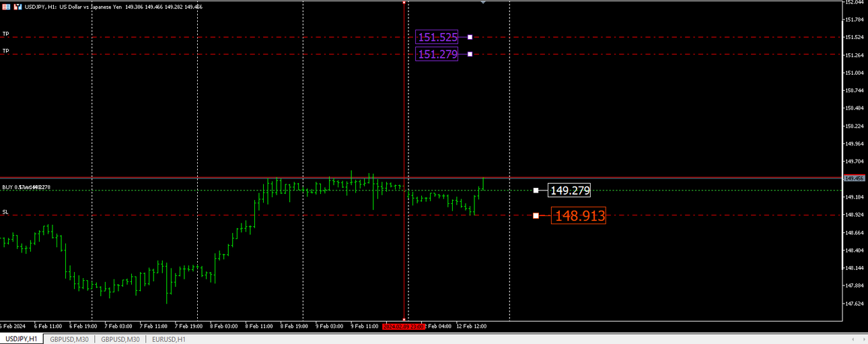Click 148.404 on the price scale

pos(854,250)
